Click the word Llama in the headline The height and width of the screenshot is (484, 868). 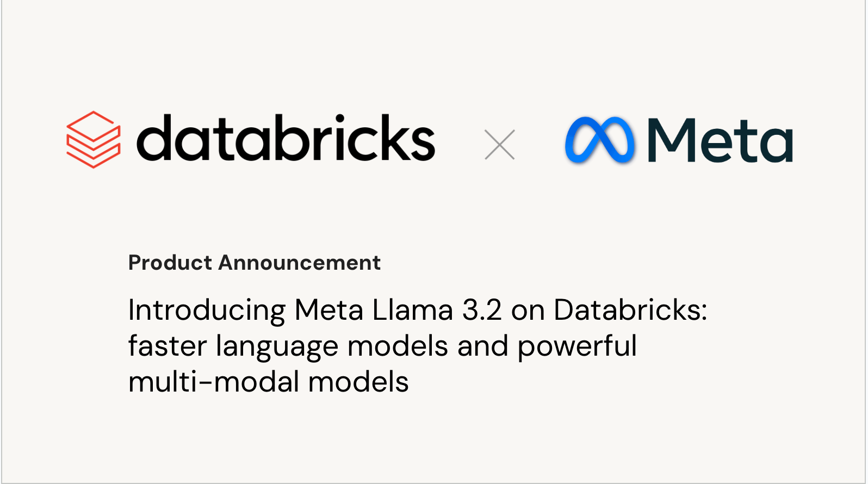[x=413, y=311]
